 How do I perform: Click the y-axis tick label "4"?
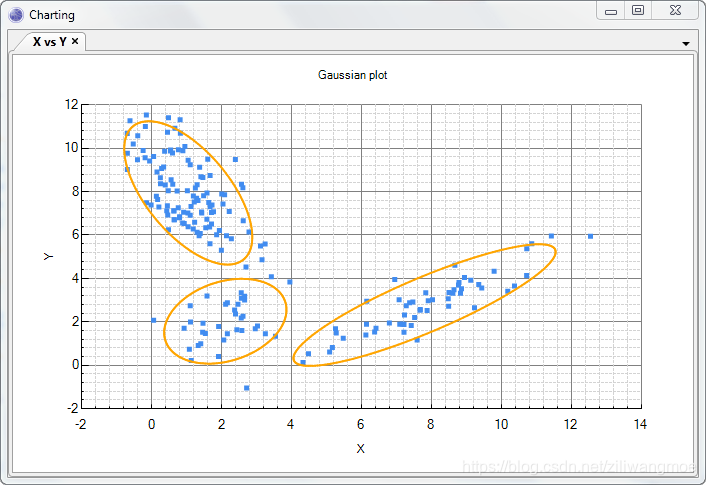(x=75, y=278)
